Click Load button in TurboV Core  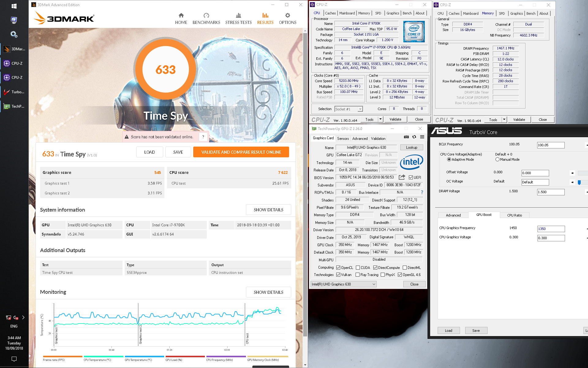pos(448,331)
